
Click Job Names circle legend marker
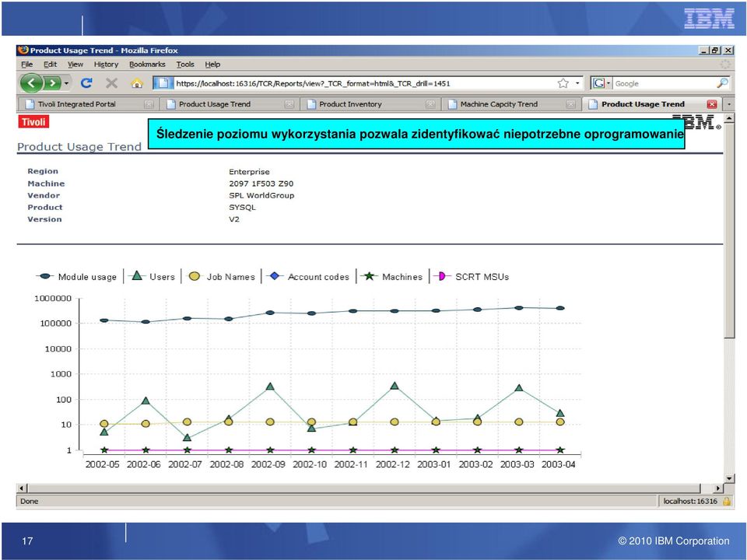click(x=194, y=276)
